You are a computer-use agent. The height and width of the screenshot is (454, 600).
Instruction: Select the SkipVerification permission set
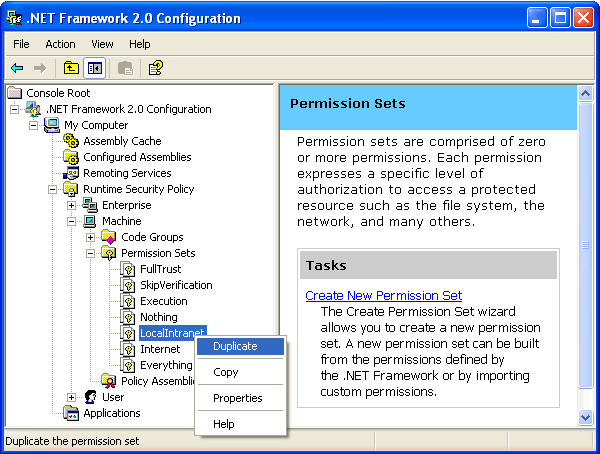[x=176, y=285]
